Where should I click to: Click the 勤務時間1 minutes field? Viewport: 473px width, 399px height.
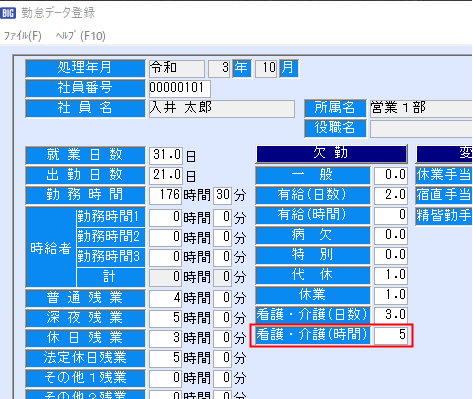223,217
